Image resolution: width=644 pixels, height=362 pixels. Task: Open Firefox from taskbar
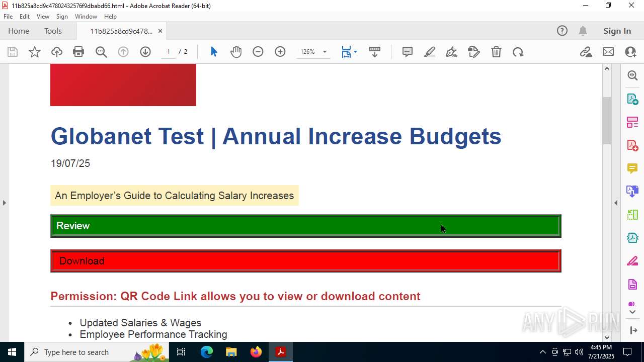click(256, 352)
